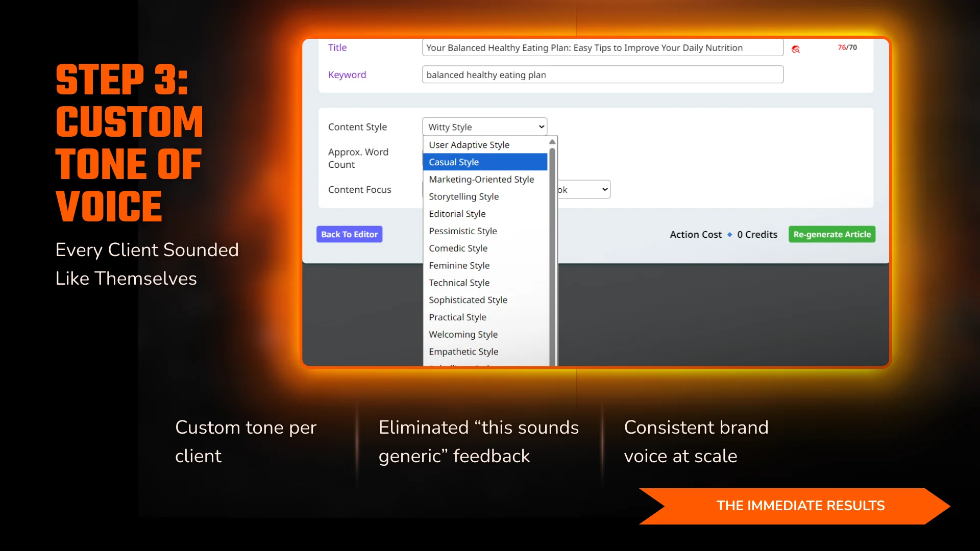980x551 pixels.
Task: Click the blue Action Cost diamond icon
Action: (729, 235)
